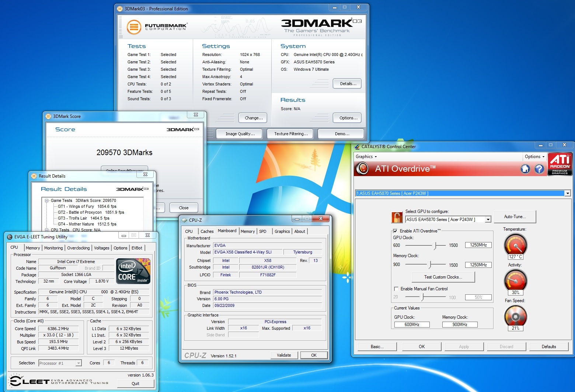Click the Result Details window title icon
Image resolution: width=575 pixels, height=392 pixels.
34,176
